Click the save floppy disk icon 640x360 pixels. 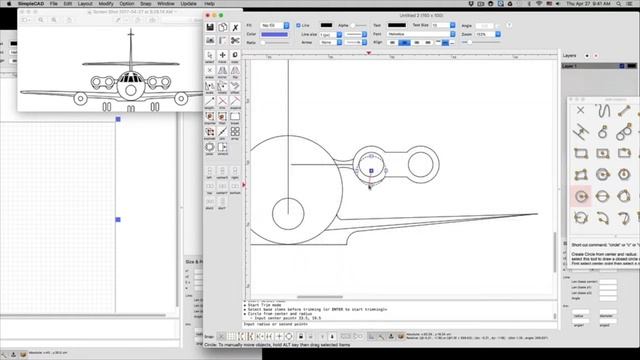[x=210, y=27]
